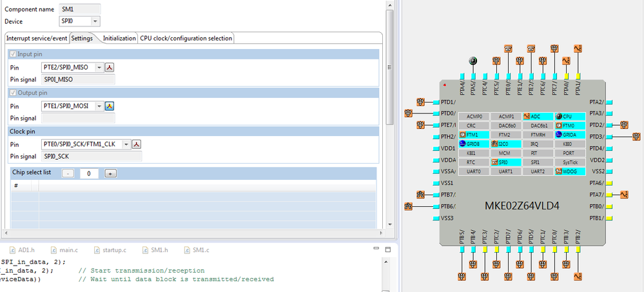This screenshot has width=644, height=292.
Task: Click the component icon attached to pin PTD1
Action: (420, 101)
